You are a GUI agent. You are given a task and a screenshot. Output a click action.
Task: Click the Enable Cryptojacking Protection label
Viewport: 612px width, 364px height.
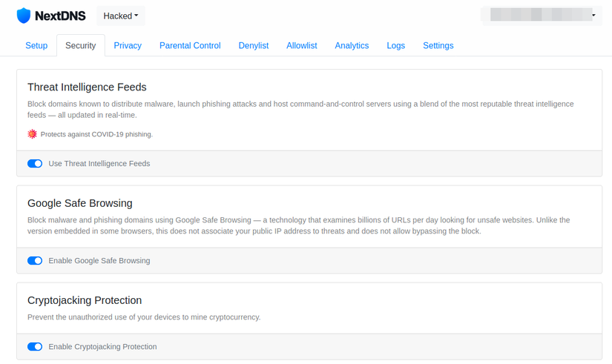pyautogui.click(x=102, y=346)
